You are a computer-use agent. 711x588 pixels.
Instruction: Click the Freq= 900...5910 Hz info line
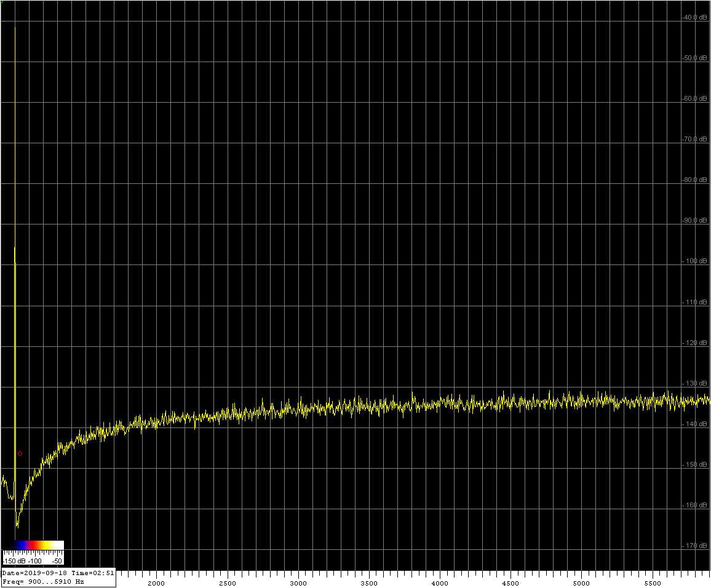[43, 581]
